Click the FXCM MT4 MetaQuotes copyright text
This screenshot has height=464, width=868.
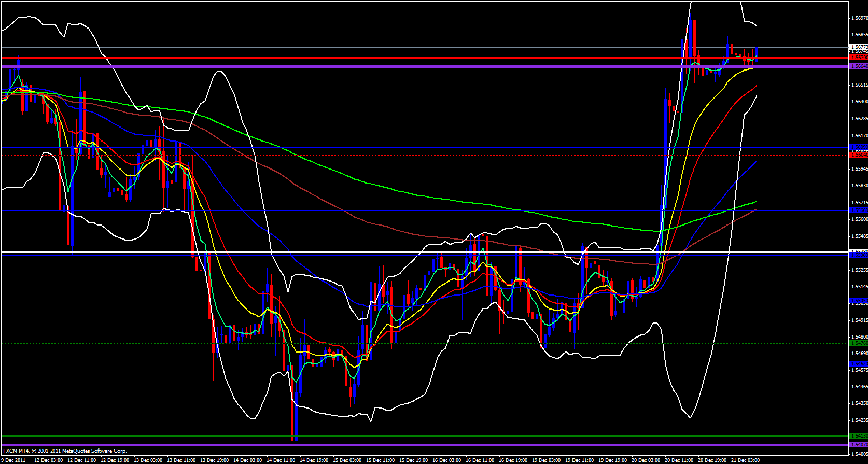pos(65,451)
